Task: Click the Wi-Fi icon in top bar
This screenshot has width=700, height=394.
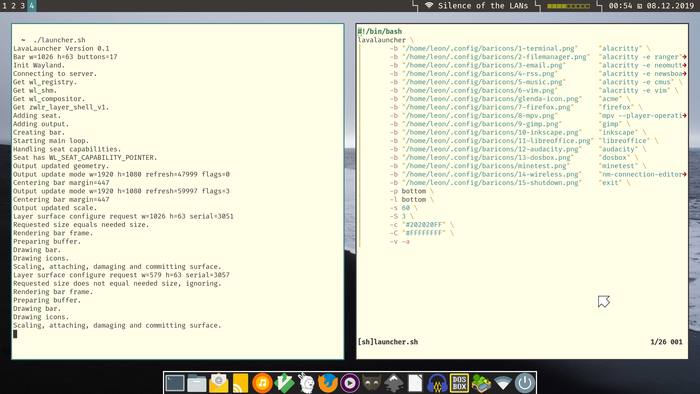Action: (429, 5)
